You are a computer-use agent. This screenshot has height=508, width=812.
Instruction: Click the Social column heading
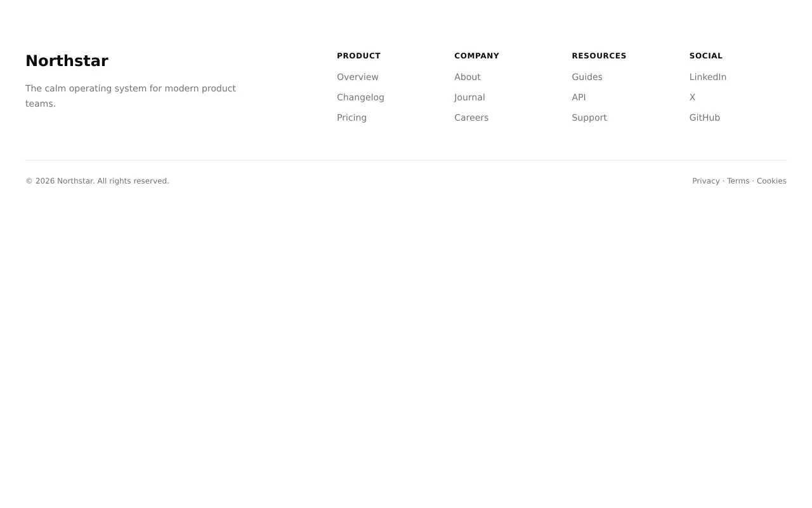tap(706, 56)
